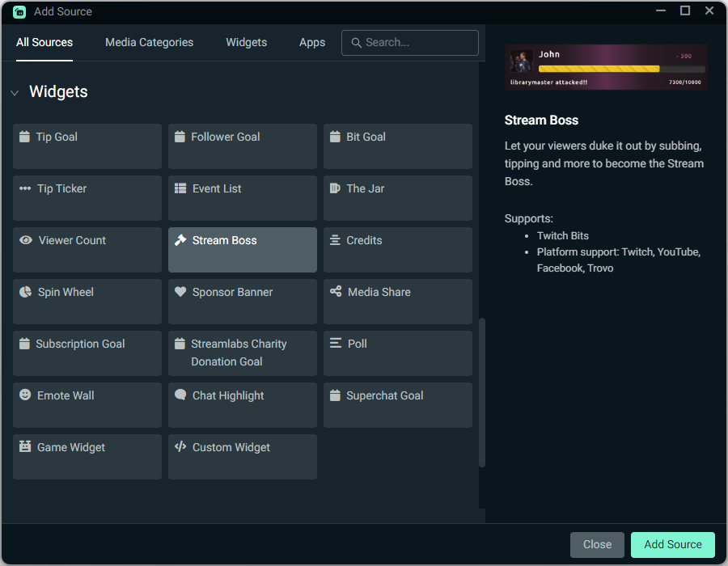
Task: Click the Add Source button
Action: coord(672,544)
